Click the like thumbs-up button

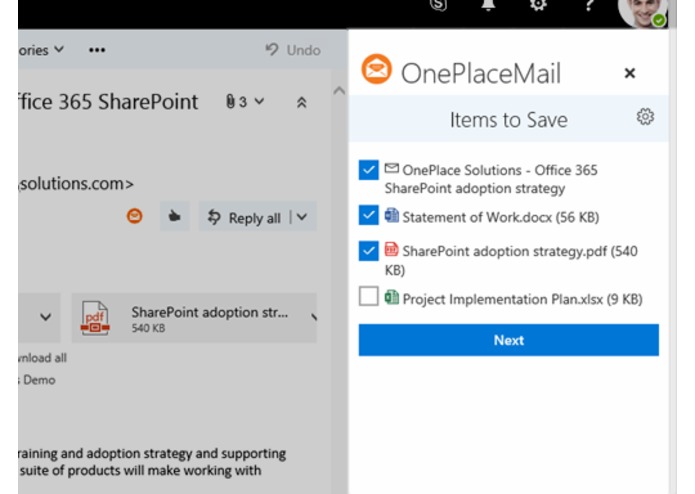174,216
